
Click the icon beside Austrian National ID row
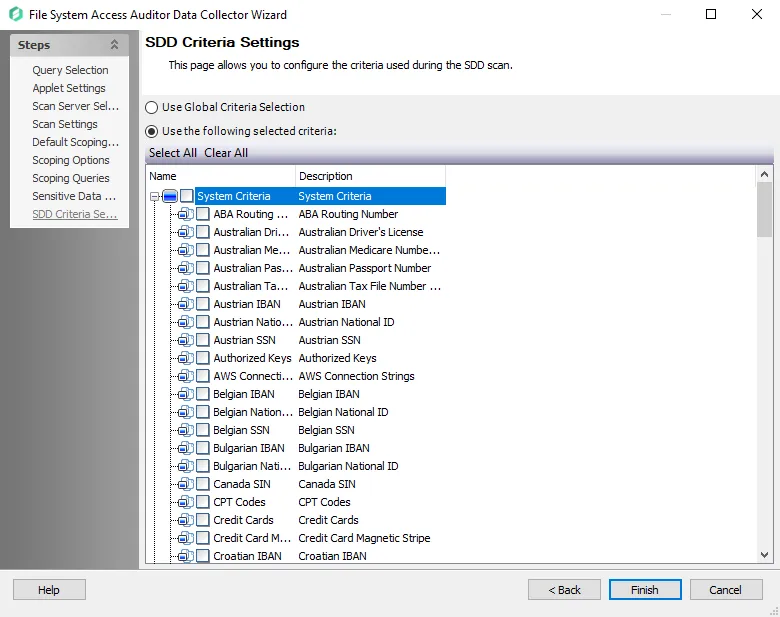click(x=186, y=322)
